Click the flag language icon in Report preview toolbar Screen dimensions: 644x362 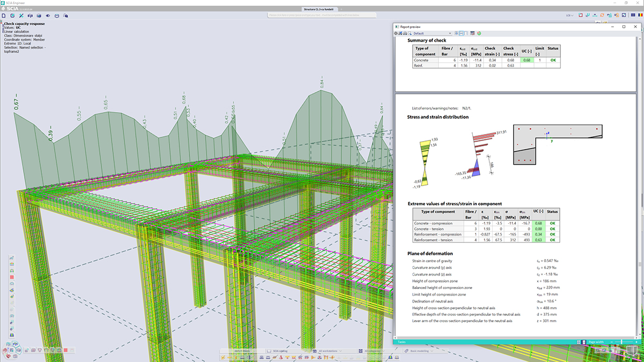click(x=472, y=33)
